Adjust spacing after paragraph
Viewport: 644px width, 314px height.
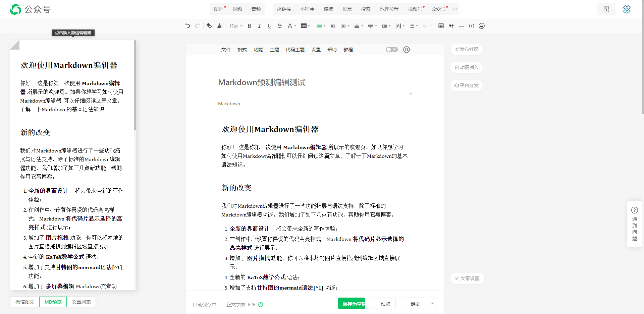click(371, 26)
